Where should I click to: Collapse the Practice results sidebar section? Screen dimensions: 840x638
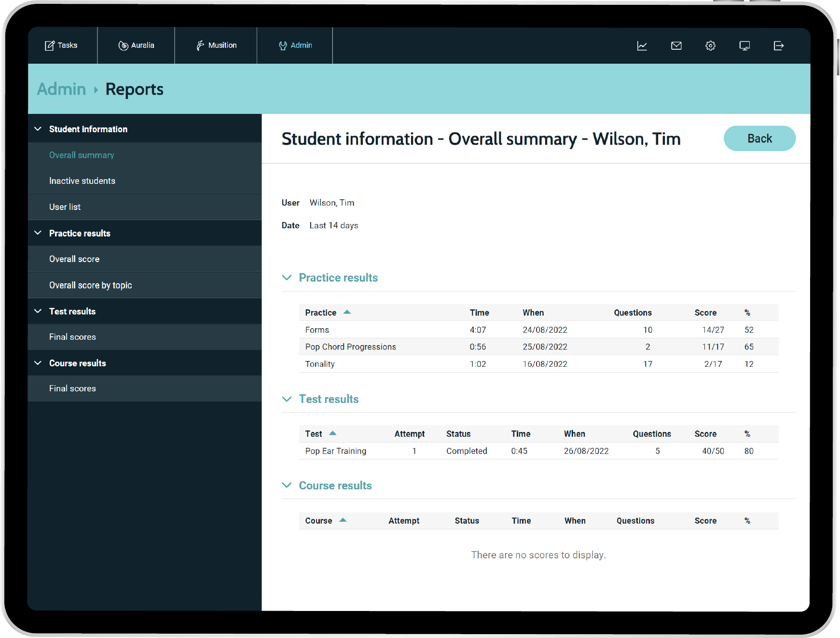click(x=38, y=233)
